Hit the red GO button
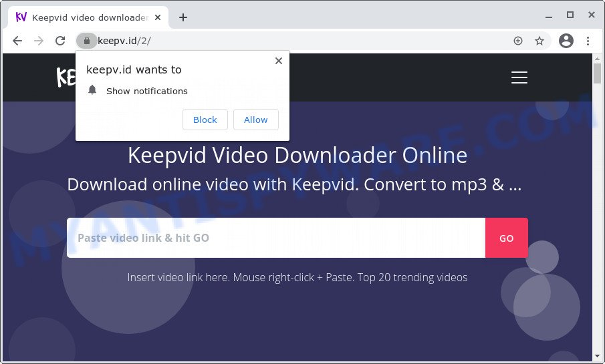The width and height of the screenshot is (605, 364). pos(507,238)
